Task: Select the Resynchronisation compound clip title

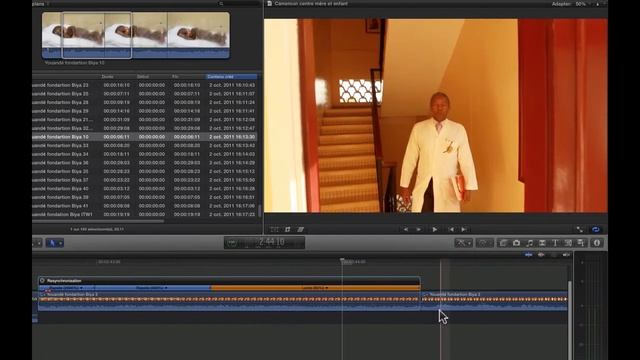Action: (64, 281)
